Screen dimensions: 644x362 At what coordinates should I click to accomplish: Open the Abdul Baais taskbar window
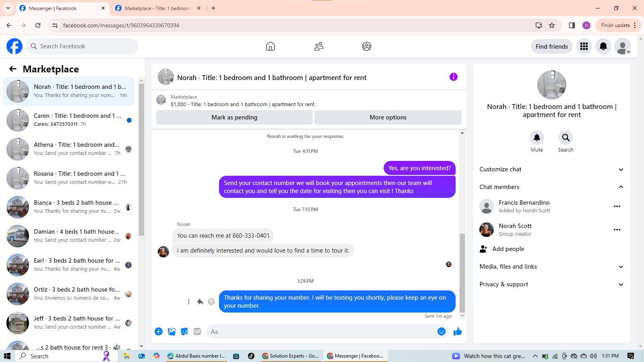tap(196, 356)
